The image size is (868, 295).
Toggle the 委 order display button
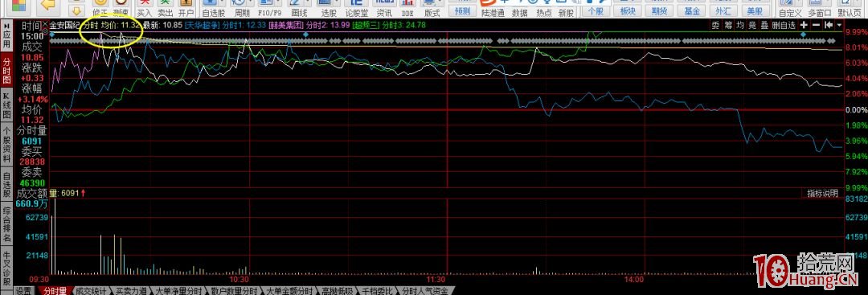[715, 25]
